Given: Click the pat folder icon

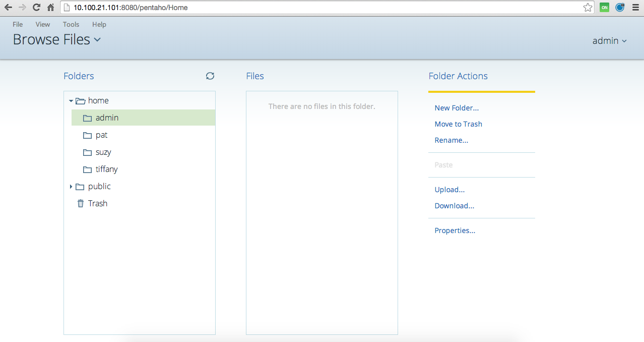Looking at the screenshot, I should pyautogui.click(x=88, y=135).
